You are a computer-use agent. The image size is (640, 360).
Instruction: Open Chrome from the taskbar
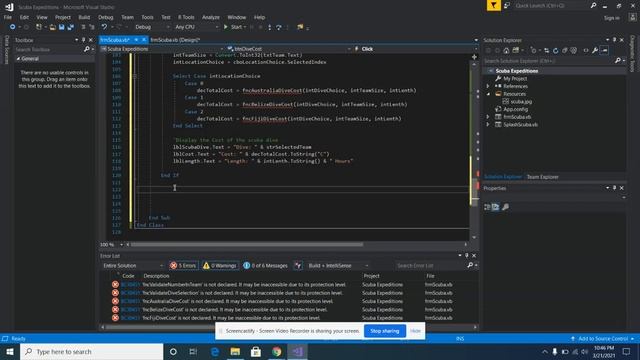(277, 351)
